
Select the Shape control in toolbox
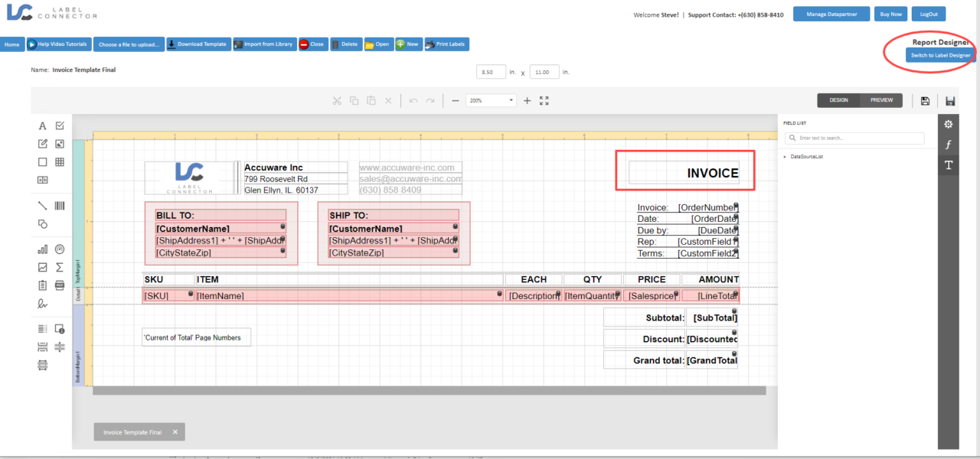click(x=43, y=224)
